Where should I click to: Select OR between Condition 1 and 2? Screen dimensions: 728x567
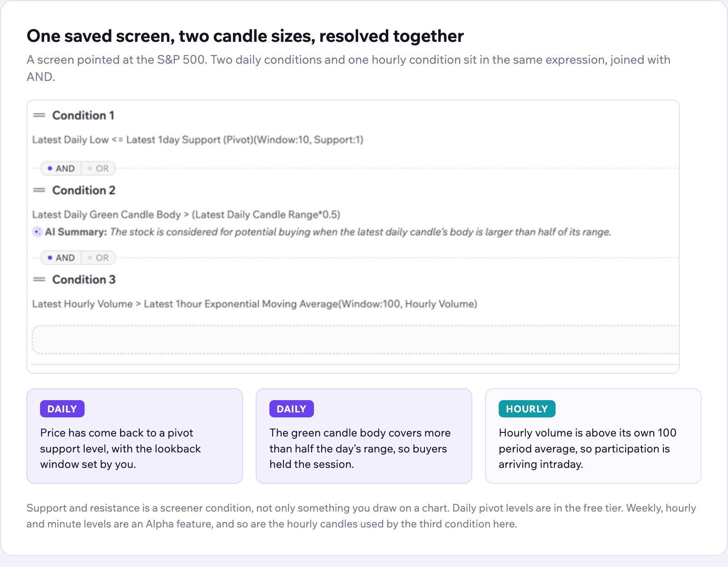98,169
